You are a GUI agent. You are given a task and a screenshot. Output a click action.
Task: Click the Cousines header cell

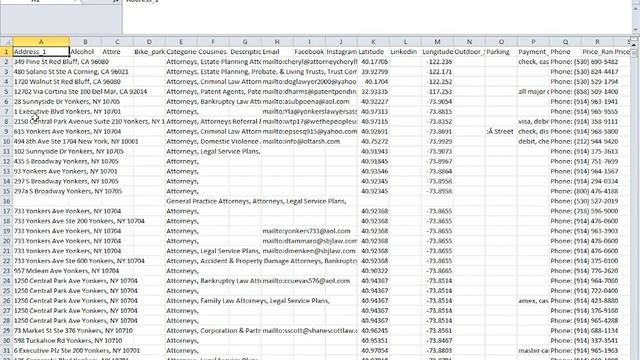(213, 52)
